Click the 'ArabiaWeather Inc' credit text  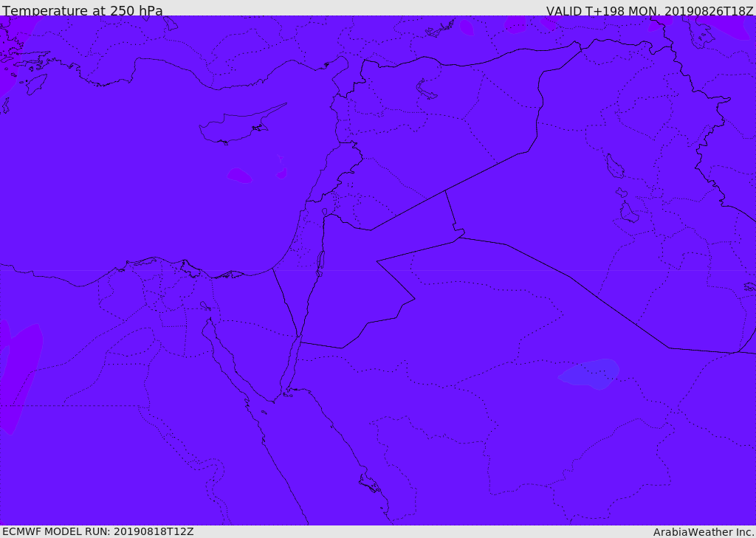(704, 532)
